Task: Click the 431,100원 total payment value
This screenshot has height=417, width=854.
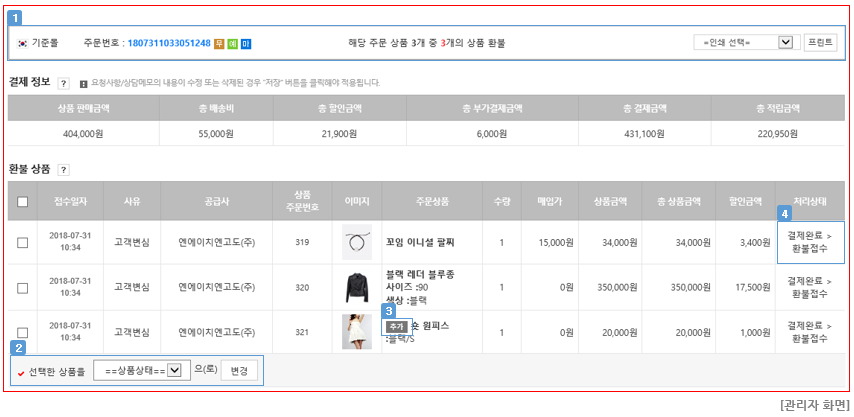Action: click(x=645, y=133)
